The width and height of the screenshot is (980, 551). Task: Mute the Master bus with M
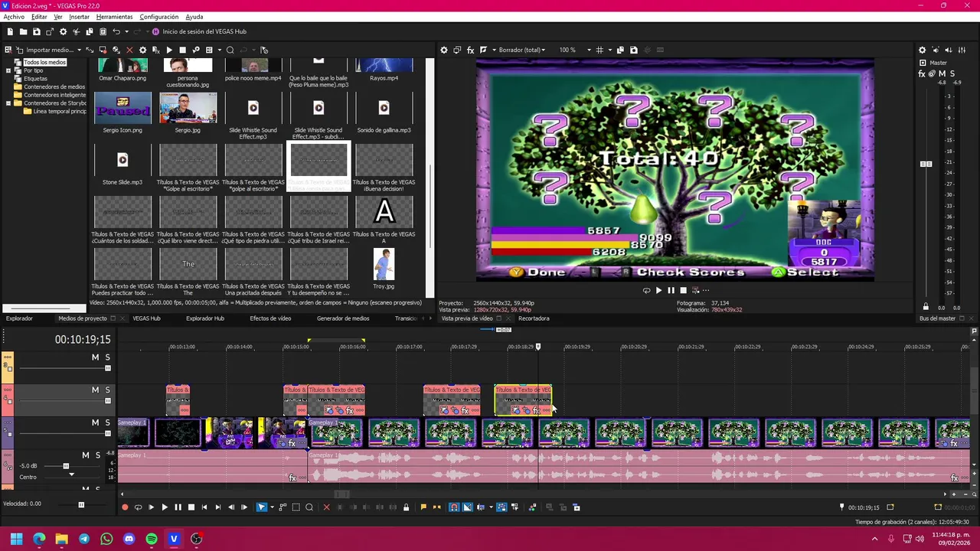pos(942,73)
